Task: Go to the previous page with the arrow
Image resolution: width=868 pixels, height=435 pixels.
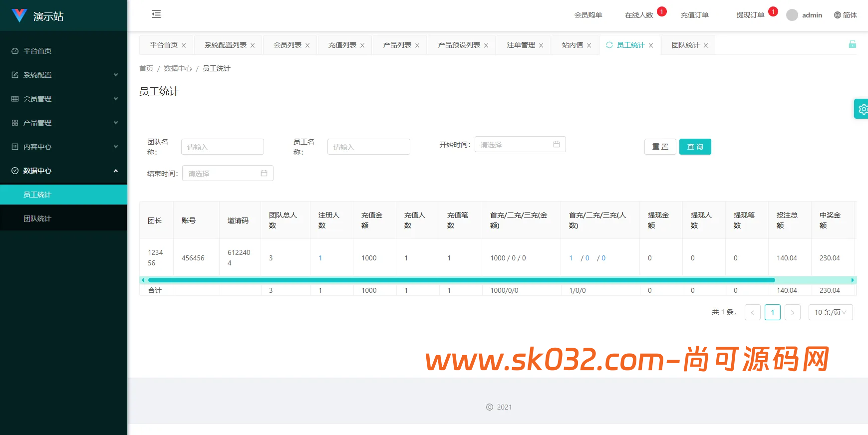Action: tap(753, 312)
